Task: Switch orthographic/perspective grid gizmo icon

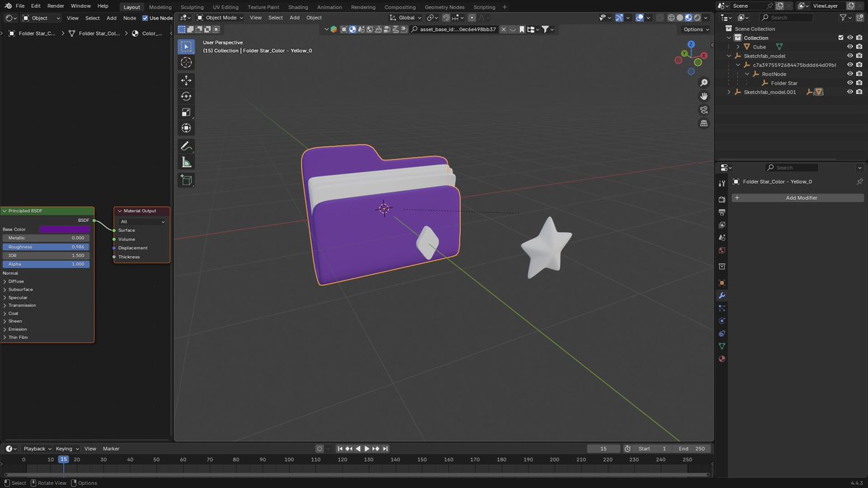Action: (x=704, y=124)
